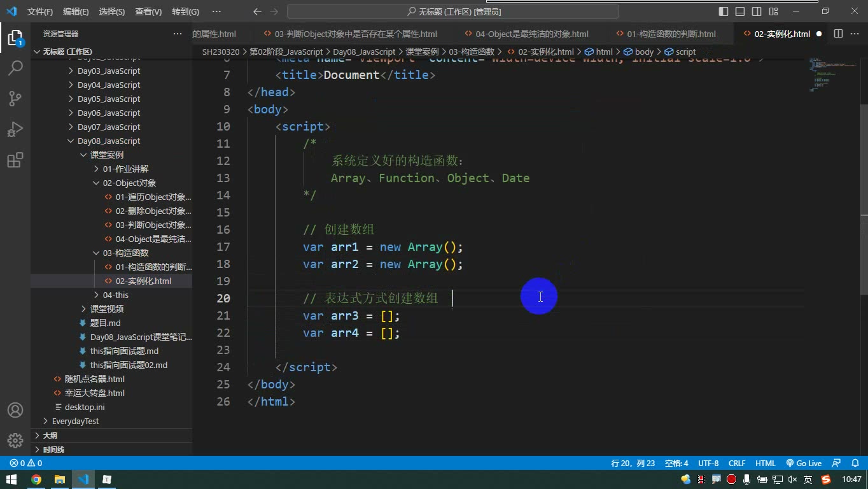868x489 pixels.
Task: Toggle the primary sidebar layout button
Action: click(x=724, y=11)
